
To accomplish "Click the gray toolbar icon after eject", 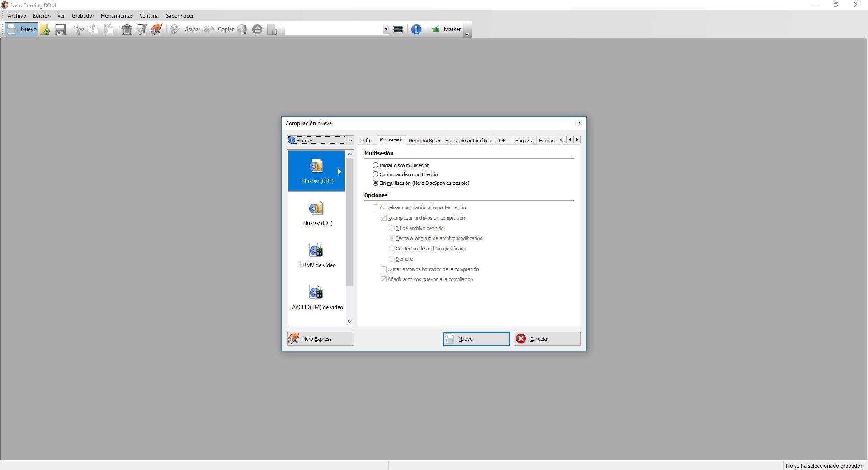I will (272, 29).
